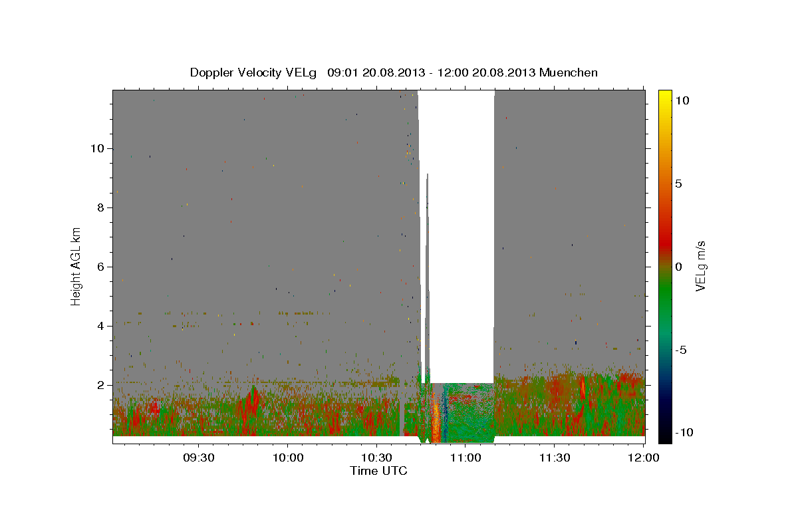The image size is (798, 532).
Task: Click the height tick label 2
Action: pos(100,385)
